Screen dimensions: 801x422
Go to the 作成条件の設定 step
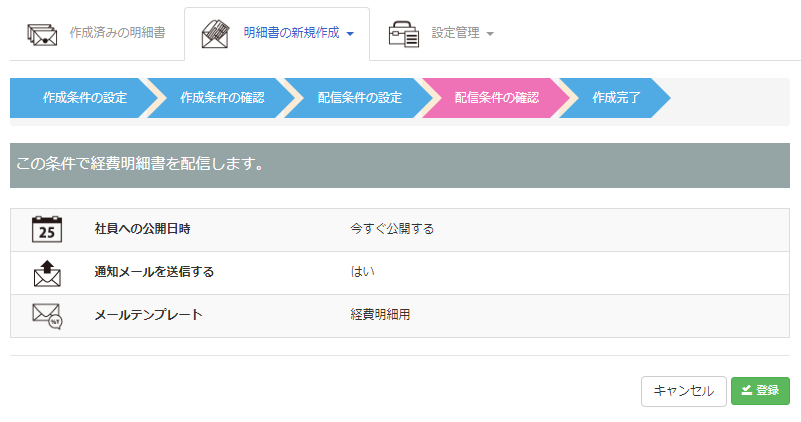85,98
